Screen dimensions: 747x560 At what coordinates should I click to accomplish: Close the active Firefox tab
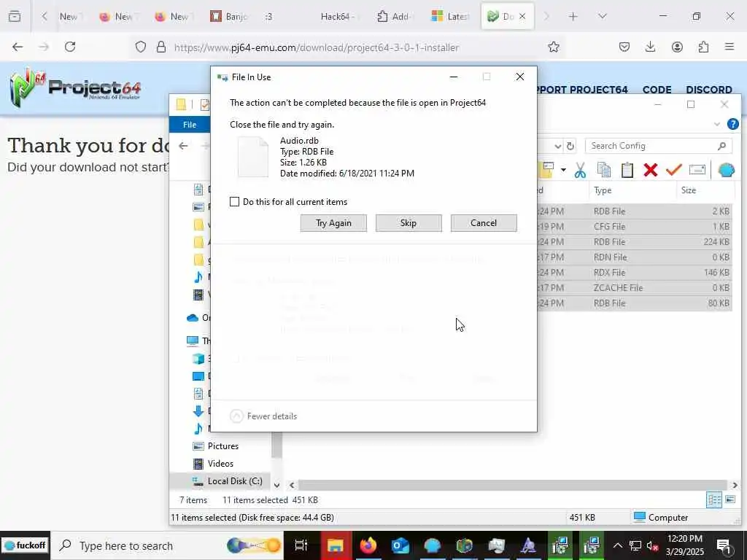coord(522,16)
